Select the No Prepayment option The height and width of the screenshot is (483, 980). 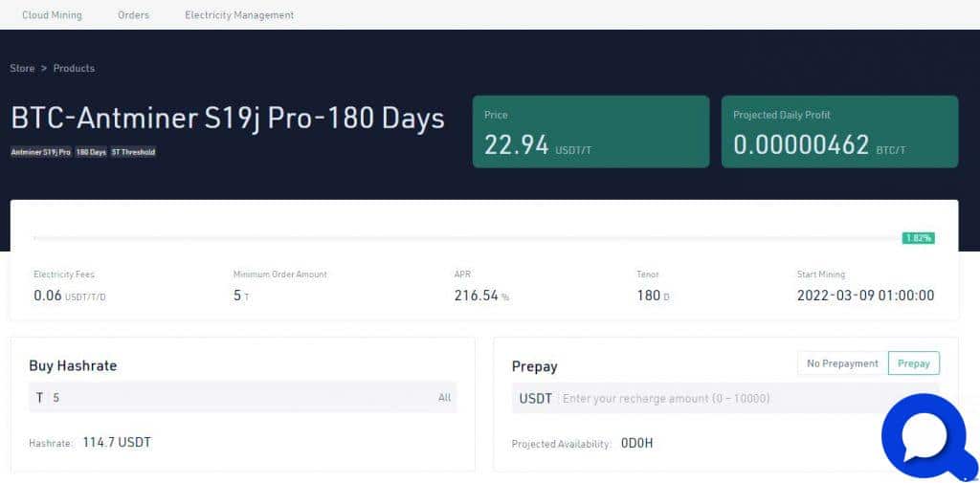point(842,363)
